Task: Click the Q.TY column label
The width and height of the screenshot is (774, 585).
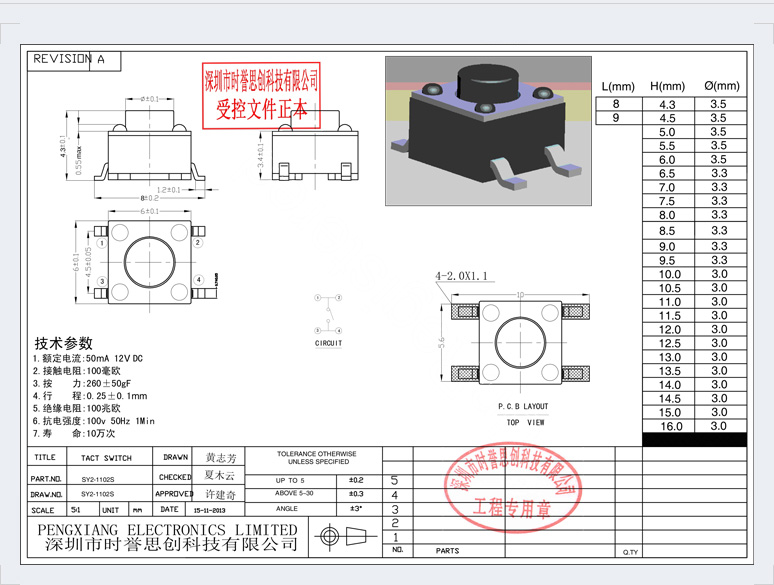Action: click(x=630, y=552)
